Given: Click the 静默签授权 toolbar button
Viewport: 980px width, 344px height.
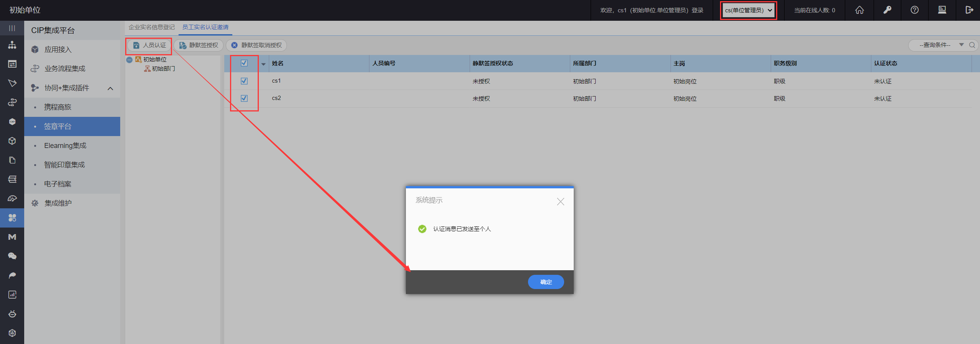Looking at the screenshot, I should click(x=199, y=45).
